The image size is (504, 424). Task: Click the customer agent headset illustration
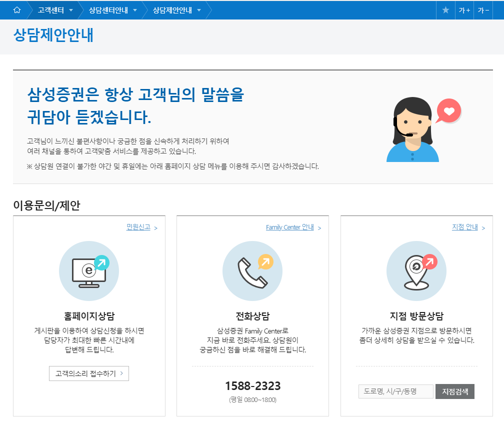(x=423, y=129)
